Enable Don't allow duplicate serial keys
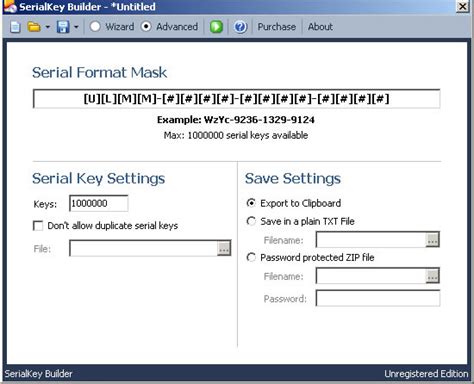The width and height of the screenshot is (474, 384). click(38, 226)
